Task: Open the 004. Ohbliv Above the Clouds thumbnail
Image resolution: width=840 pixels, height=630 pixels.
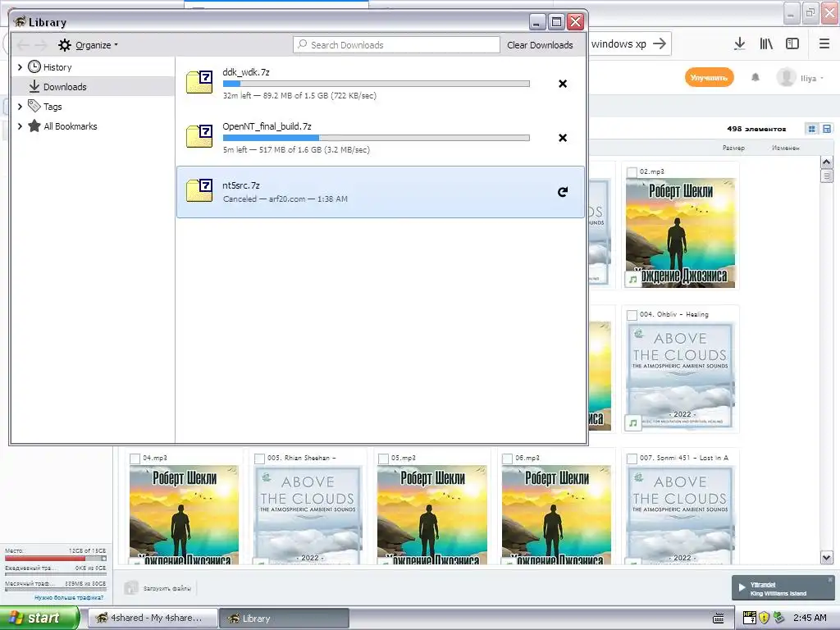Action: click(x=680, y=377)
